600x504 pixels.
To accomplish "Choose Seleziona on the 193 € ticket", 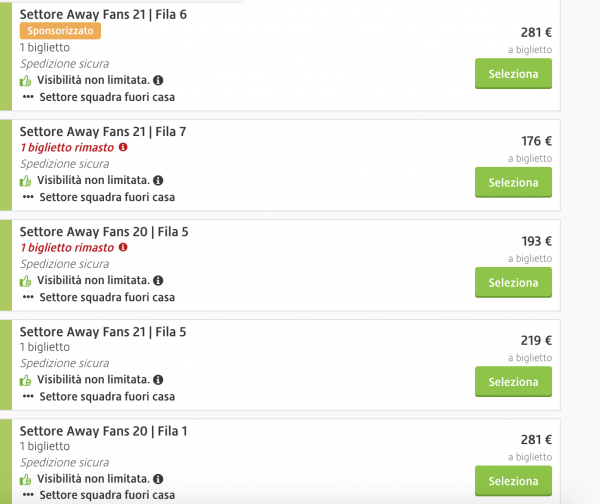I will (513, 282).
